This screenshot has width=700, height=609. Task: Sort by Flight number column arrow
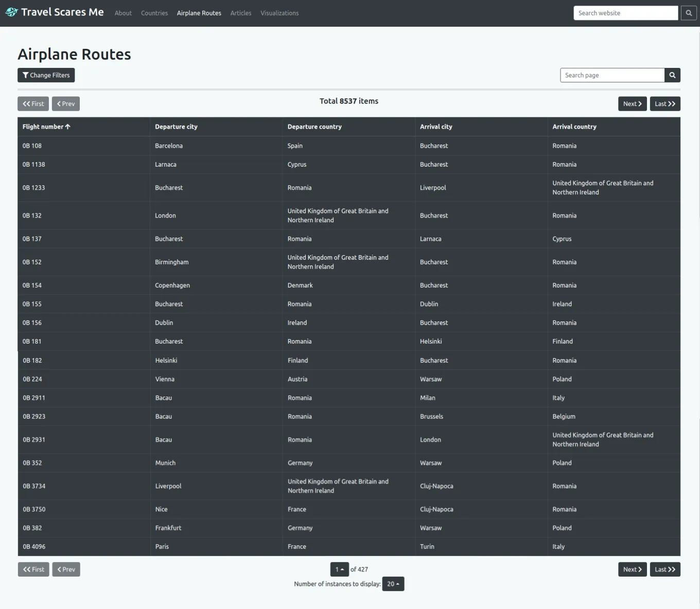click(x=67, y=127)
